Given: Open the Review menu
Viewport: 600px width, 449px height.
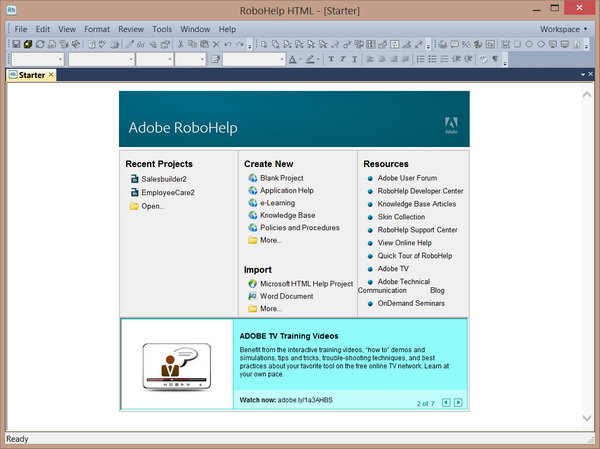Looking at the screenshot, I should (131, 29).
